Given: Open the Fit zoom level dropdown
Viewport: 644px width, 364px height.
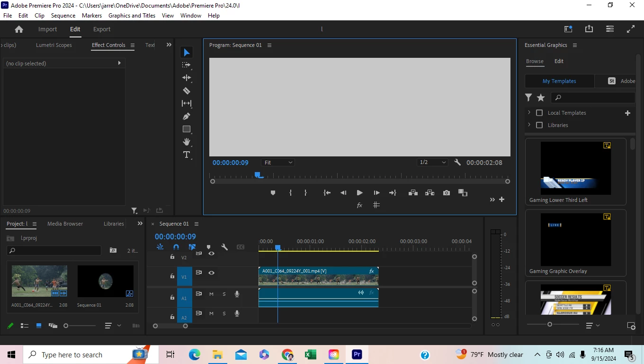Looking at the screenshot, I should pos(278,163).
